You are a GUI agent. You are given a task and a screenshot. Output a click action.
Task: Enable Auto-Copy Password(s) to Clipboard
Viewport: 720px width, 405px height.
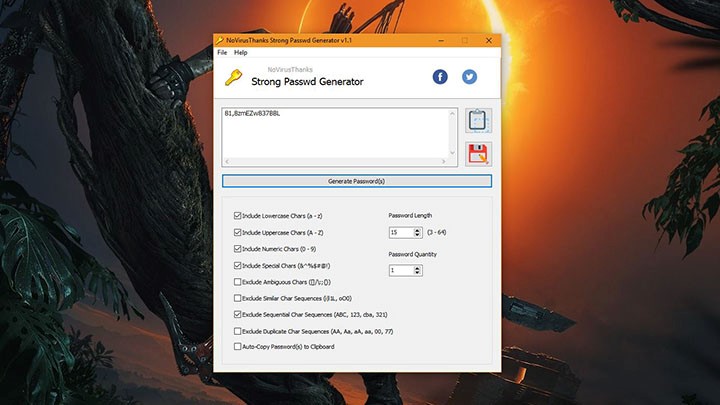coord(237,346)
